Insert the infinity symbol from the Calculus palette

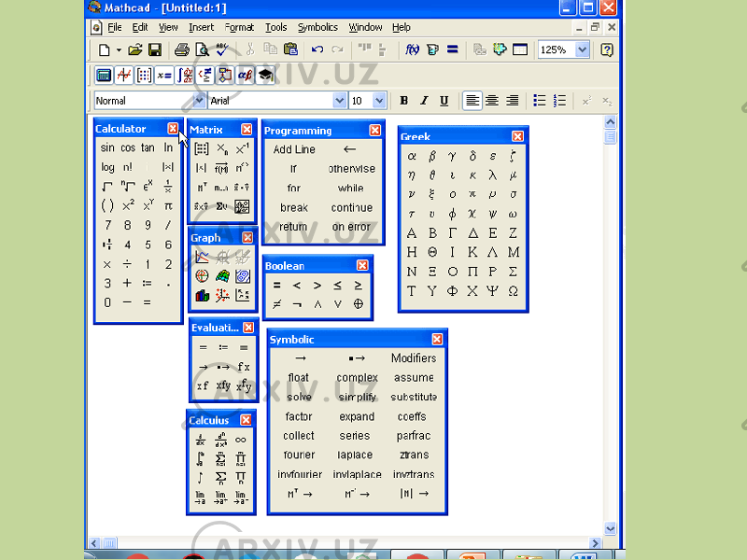241,440
